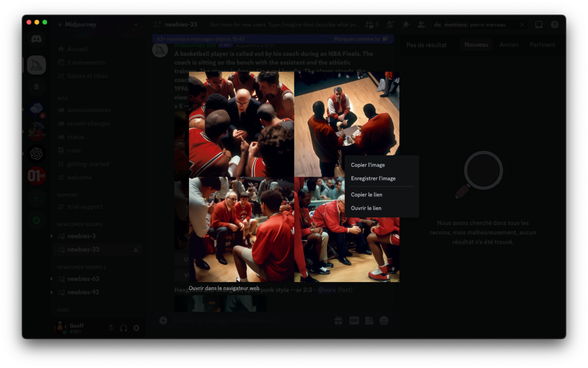Open 3 événements in sidebar

(97, 62)
